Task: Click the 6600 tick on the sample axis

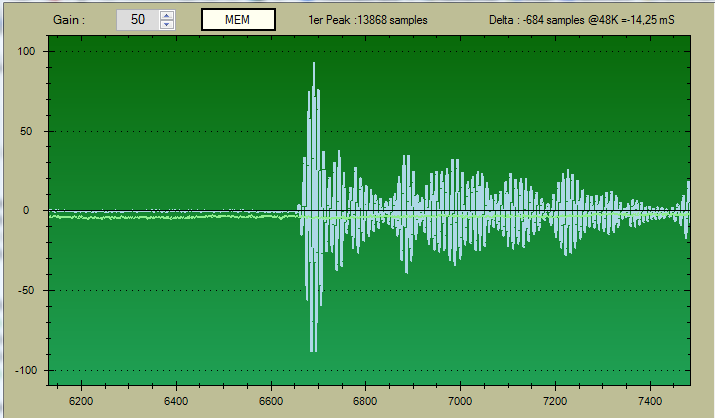Action: (271, 402)
